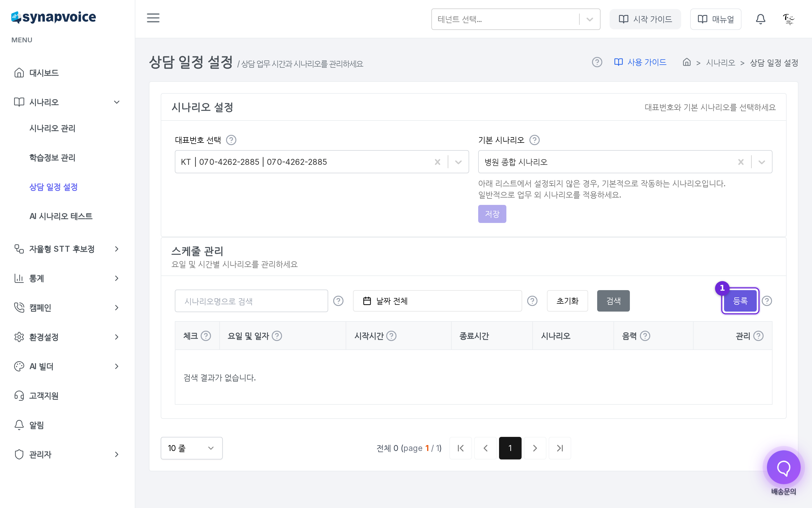The image size is (812, 508).
Task: Open the 날짜 전체 date picker
Action: [x=437, y=301]
